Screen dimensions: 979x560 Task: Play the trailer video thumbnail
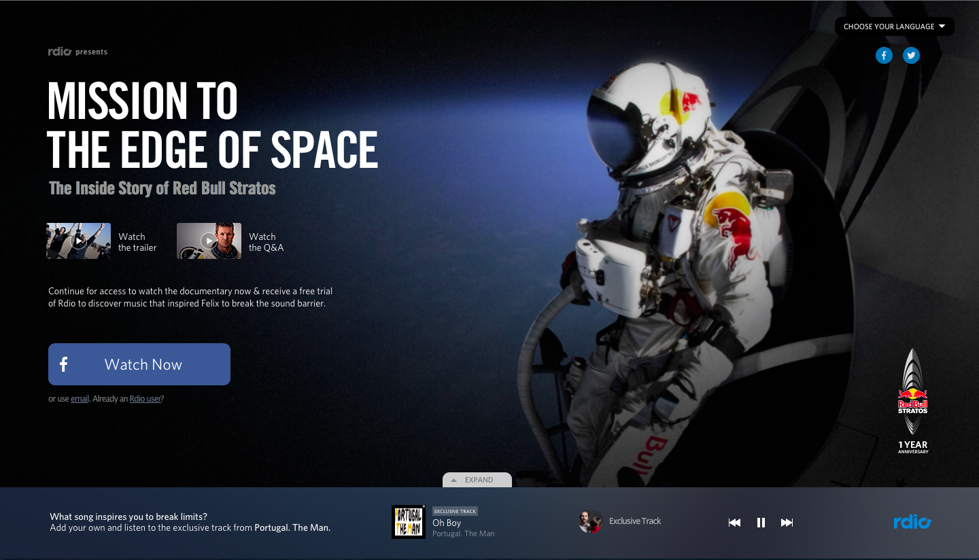click(x=79, y=241)
